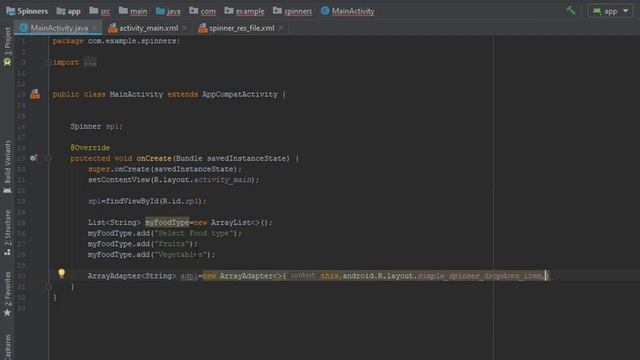Close the spinner_res_file.xml tab
This screenshot has width=640, height=360.
click(x=280, y=28)
